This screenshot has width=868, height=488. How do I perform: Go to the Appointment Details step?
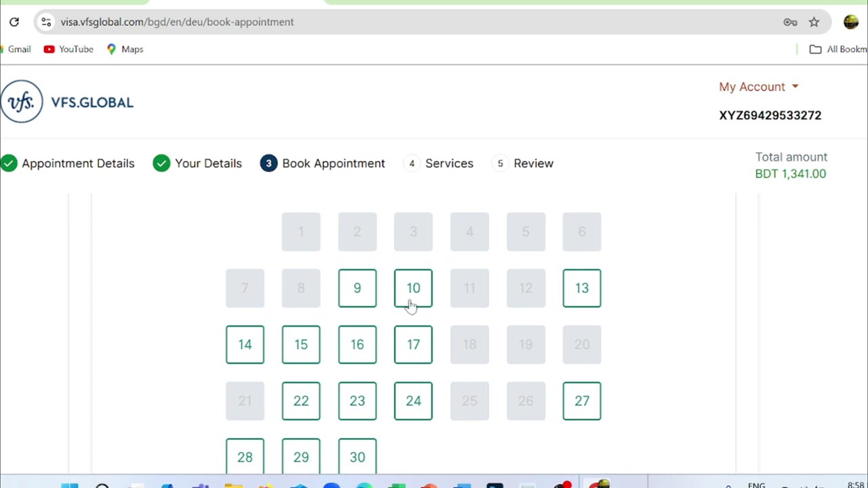(78, 163)
